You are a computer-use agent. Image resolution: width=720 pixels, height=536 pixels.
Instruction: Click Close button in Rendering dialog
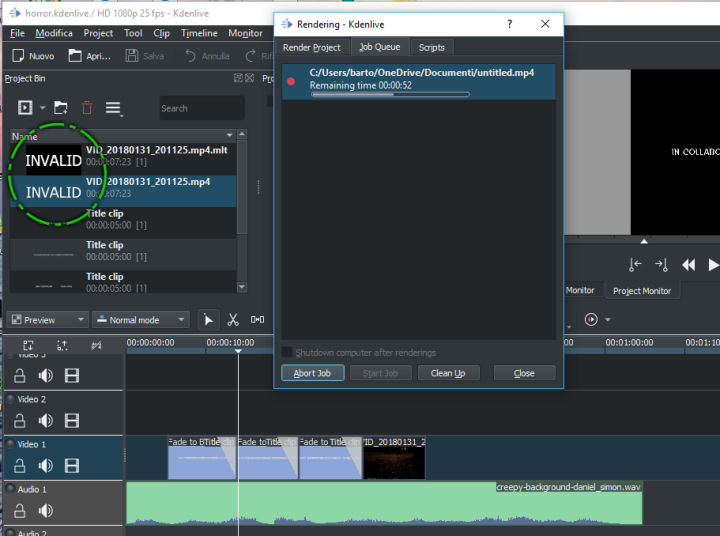pos(524,373)
